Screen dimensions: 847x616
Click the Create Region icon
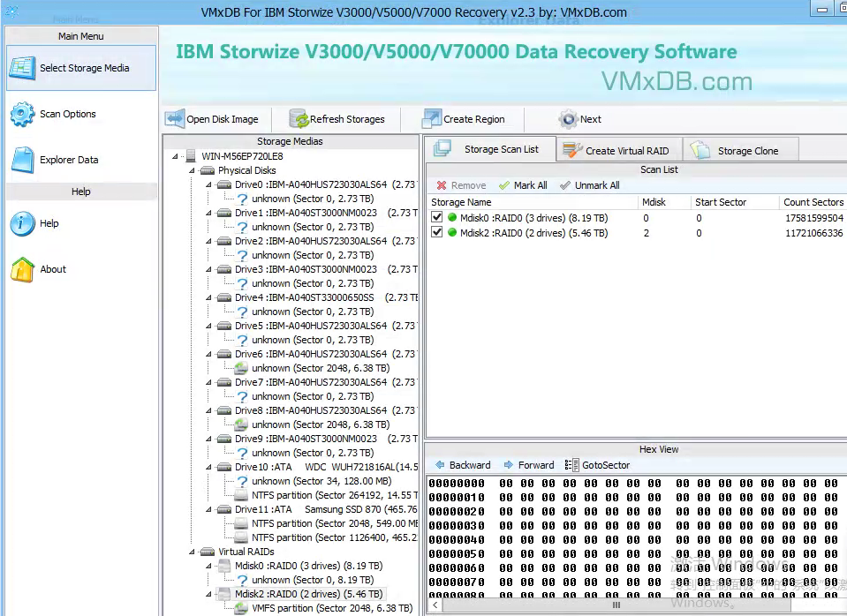pos(432,119)
